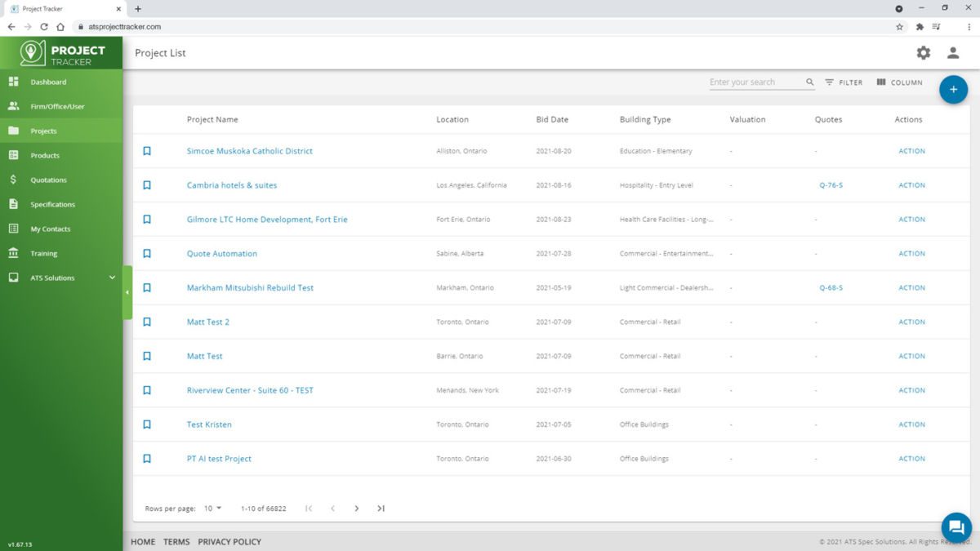This screenshot has width=980, height=551.
Task: Open the Column chooser
Action: click(900, 82)
